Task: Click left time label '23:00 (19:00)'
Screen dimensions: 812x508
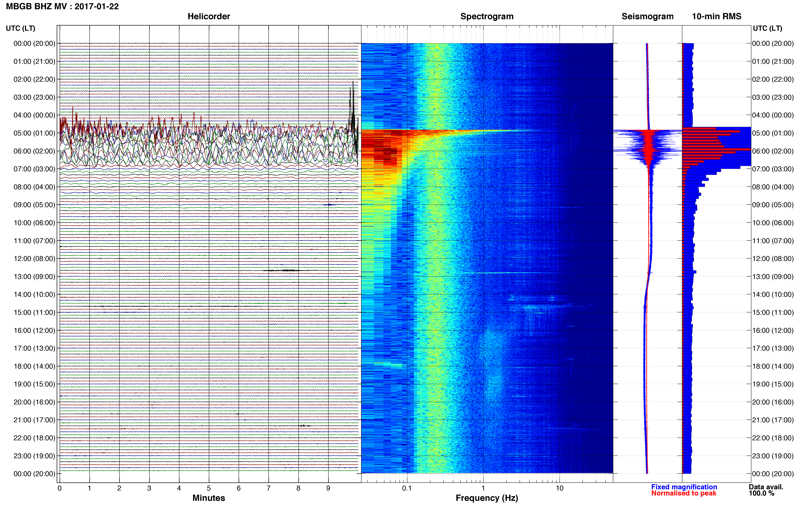Action: tap(34, 456)
